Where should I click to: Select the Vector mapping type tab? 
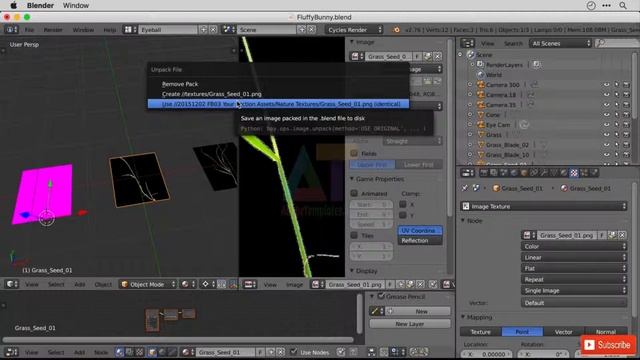pos(564,332)
